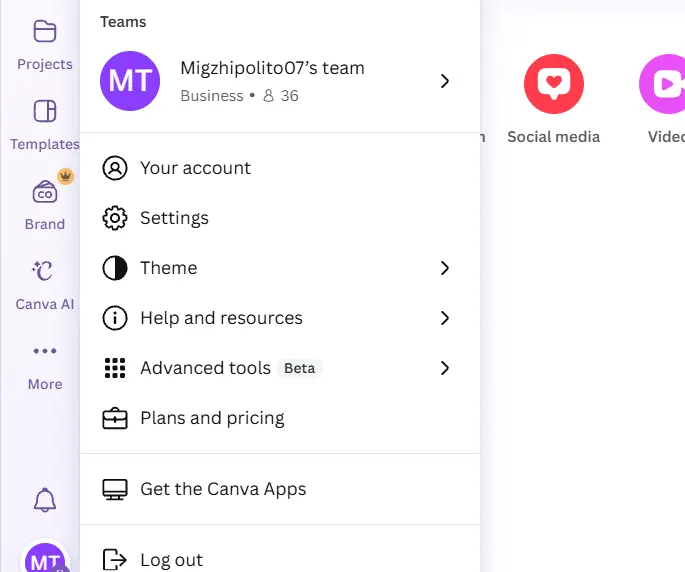The width and height of the screenshot is (685, 572).
Task: Open Settings menu item
Action: (280, 218)
